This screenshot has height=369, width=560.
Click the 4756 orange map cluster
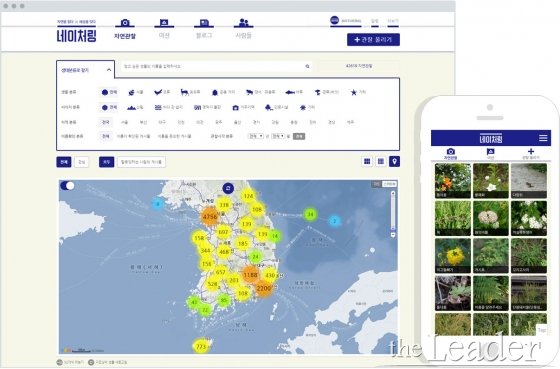point(210,216)
